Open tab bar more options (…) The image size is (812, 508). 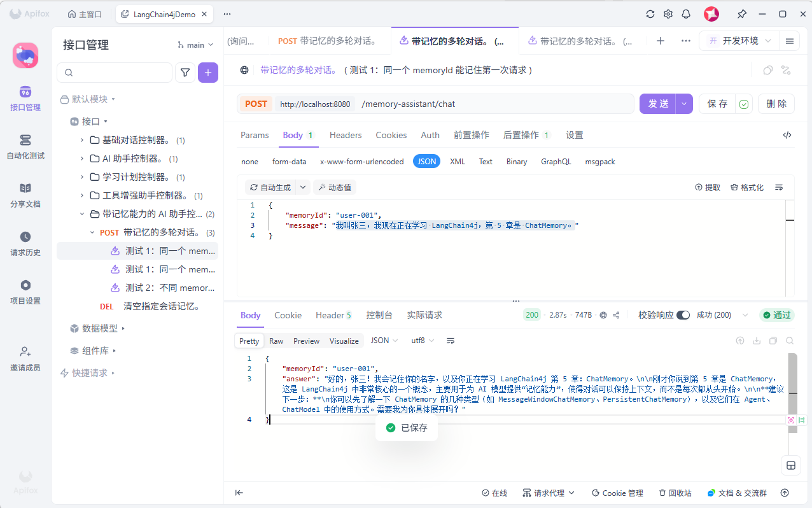[x=685, y=41]
